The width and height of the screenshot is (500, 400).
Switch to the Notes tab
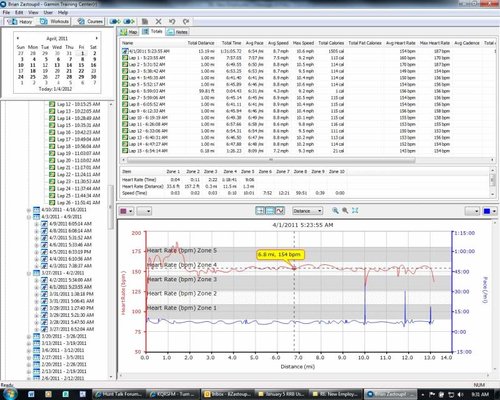[x=177, y=32]
